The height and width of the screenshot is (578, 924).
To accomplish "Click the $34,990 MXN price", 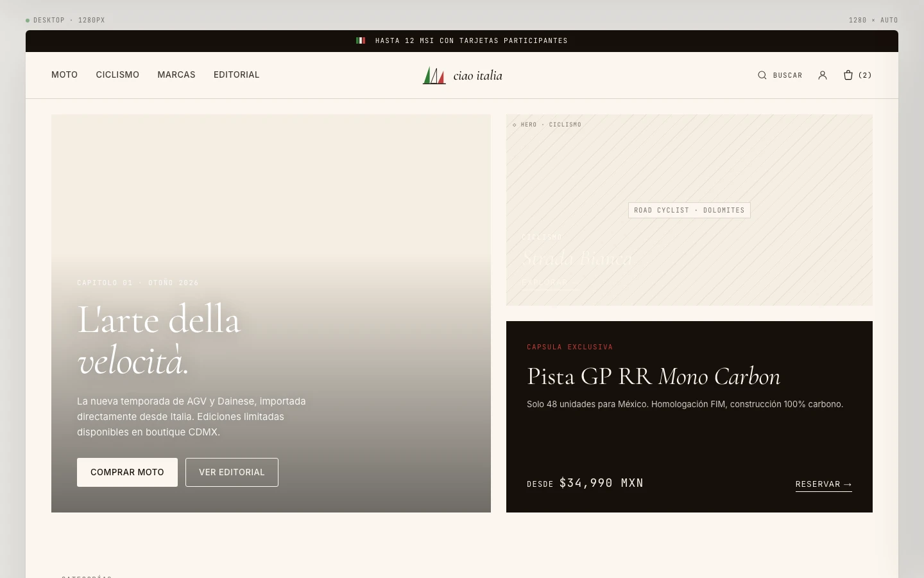I will click(x=601, y=483).
